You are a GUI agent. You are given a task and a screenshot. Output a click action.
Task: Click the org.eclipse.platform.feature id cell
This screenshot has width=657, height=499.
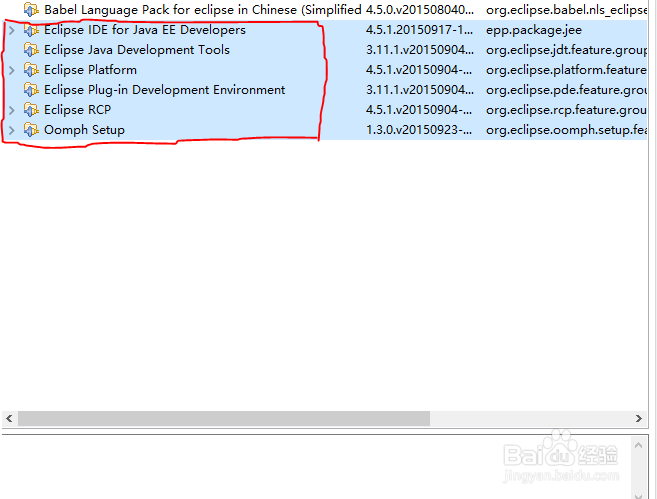click(566, 70)
